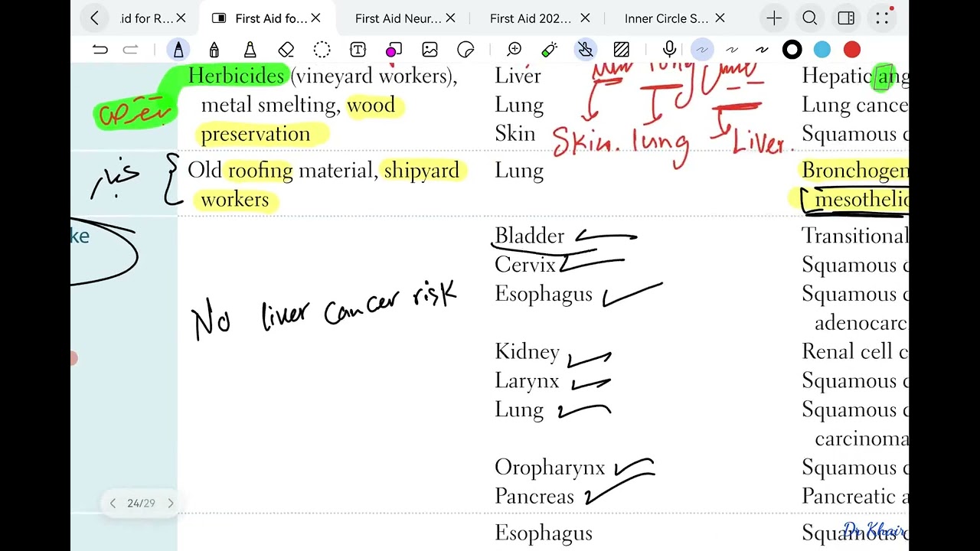The height and width of the screenshot is (551, 980).
Task: Go to next page in page indicator
Action: pos(171,503)
